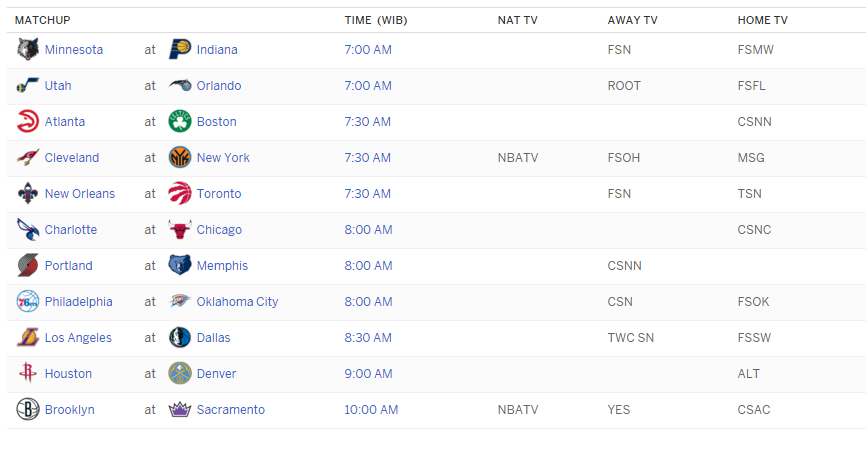Open the 8:30 AM Lakers at Dallas game
Viewport: 866px width, 451px height.
click(367, 338)
